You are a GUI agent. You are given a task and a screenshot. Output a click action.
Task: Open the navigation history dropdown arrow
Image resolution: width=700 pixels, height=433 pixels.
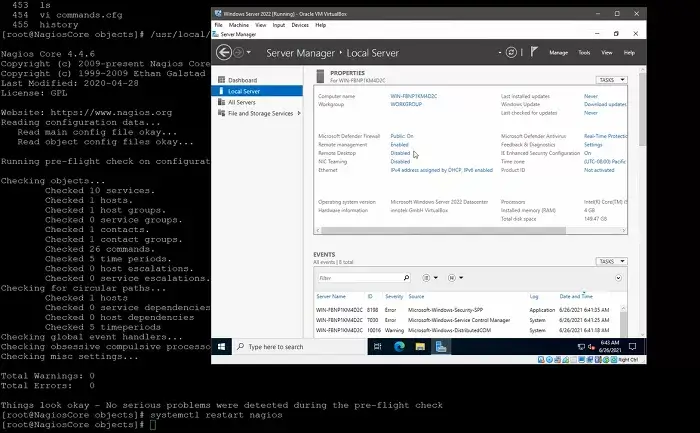pos(249,52)
